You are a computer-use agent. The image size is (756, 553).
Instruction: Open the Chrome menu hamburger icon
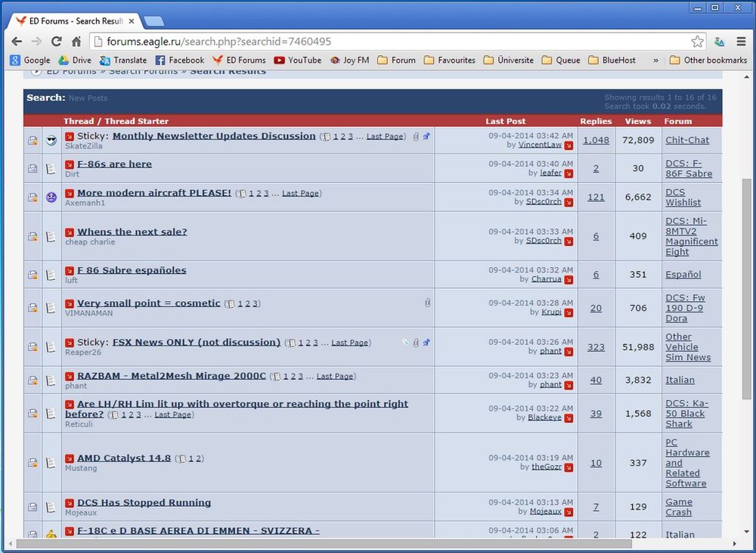(742, 42)
